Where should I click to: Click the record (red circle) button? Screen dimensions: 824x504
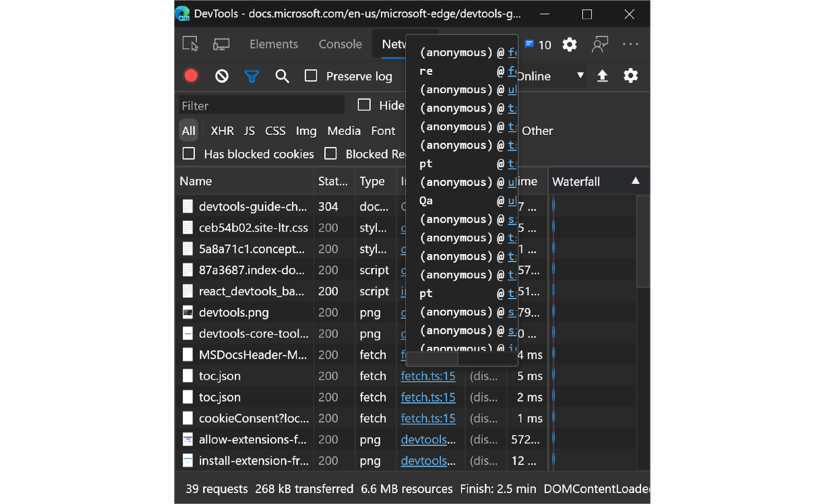tap(191, 75)
